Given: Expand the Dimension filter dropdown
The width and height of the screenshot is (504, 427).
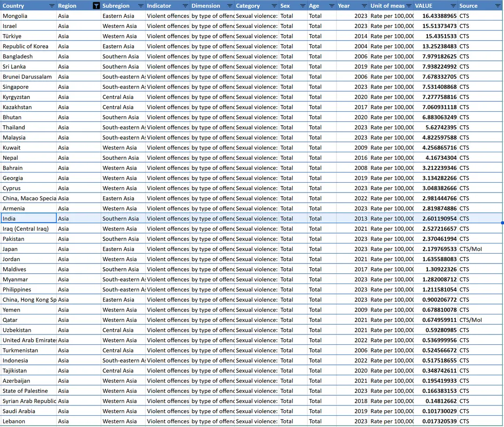Looking at the screenshot, I should point(230,6).
